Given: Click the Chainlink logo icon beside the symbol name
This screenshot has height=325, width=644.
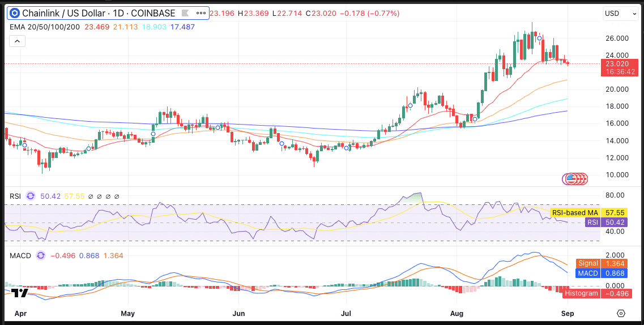Looking at the screenshot, I should point(15,14).
